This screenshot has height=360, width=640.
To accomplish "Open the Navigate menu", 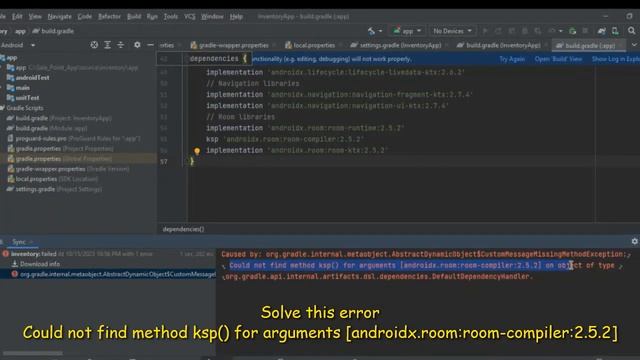I will coord(60,17).
